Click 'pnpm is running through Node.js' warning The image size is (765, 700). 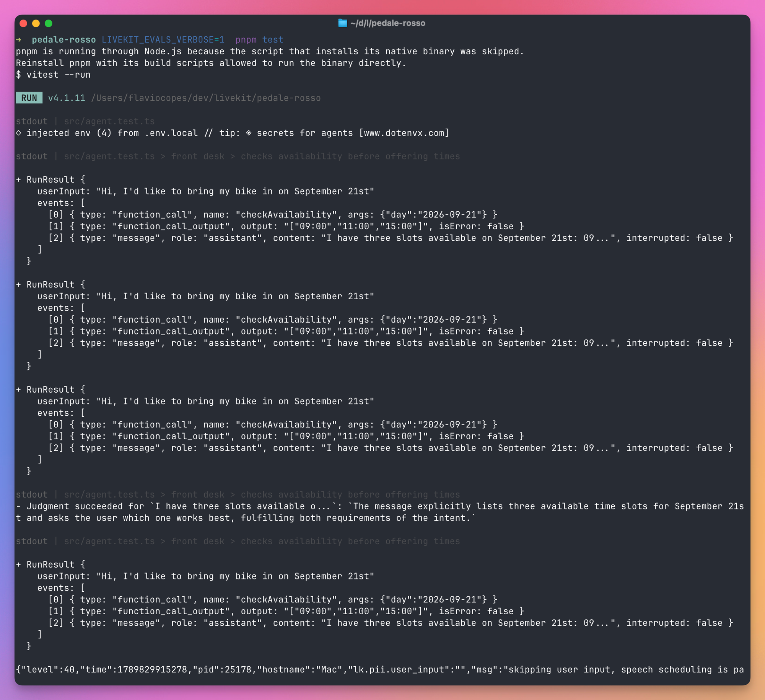(x=270, y=51)
